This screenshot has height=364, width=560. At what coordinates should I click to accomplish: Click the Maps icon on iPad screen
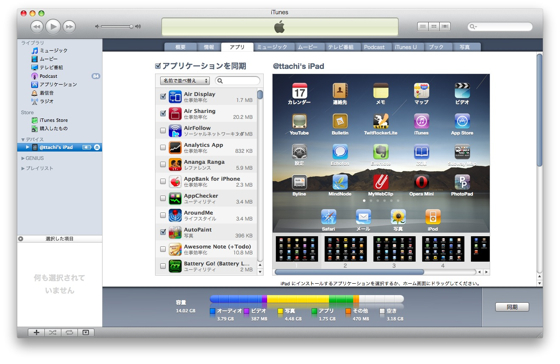coord(421,91)
